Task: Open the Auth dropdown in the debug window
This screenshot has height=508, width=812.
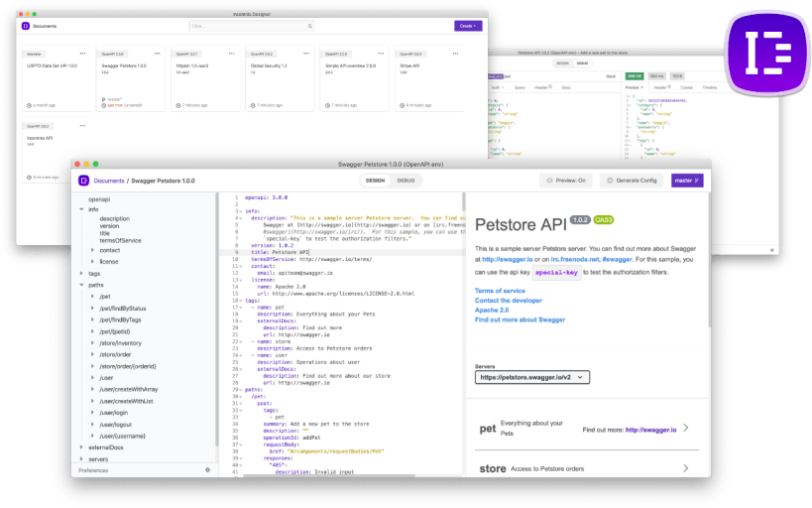Action: (x=497, y=87)
